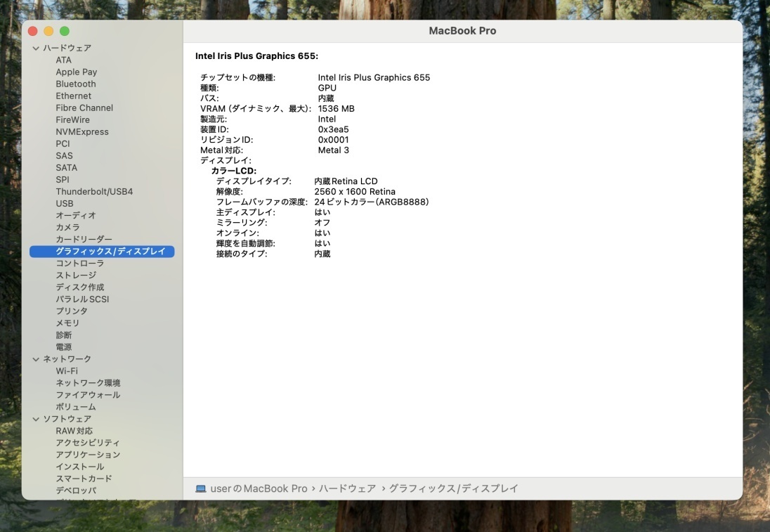Select Ethernet in the sidebar

tap(73, 96)
